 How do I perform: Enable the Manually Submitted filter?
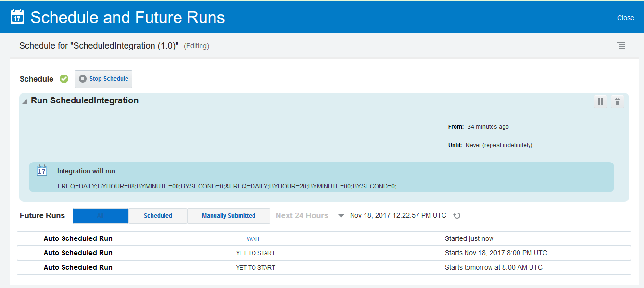(228, 215)
